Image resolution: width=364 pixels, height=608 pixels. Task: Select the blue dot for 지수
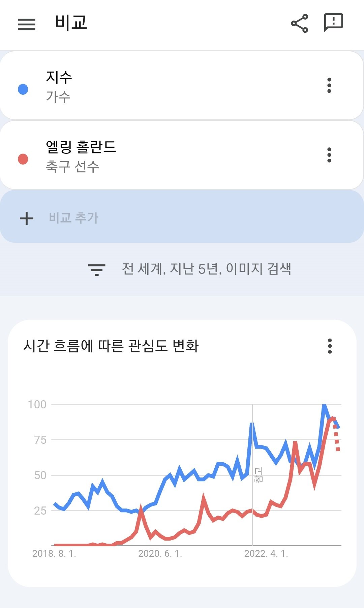(x=23, y=89)
